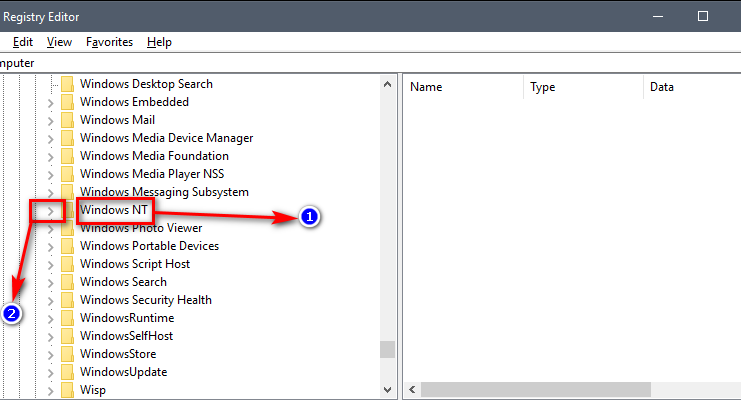Select the WindowsRuntime key label

[127, 318]
